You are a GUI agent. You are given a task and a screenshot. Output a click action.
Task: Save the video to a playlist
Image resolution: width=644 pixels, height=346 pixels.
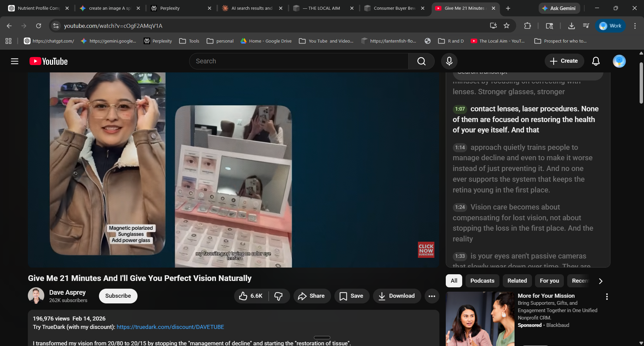(x=352, y=296)
